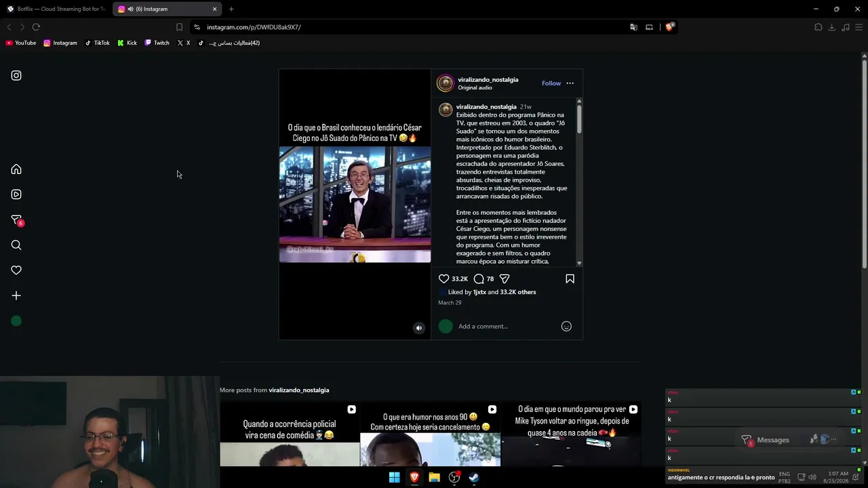Open the Windows Start menu
The height and width of the screenshot is (488, 868).
pos(394,477)
